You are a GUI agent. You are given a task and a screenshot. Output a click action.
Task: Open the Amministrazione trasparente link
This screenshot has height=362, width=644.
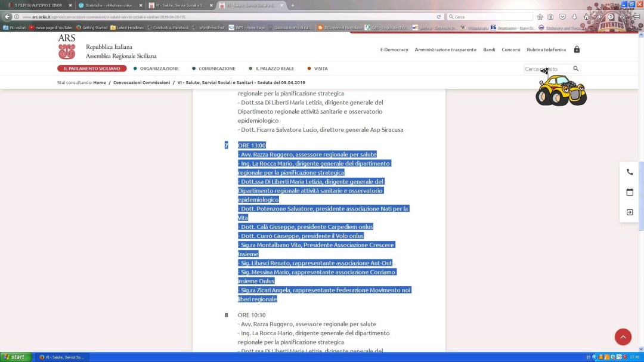(x=445, y=49)
